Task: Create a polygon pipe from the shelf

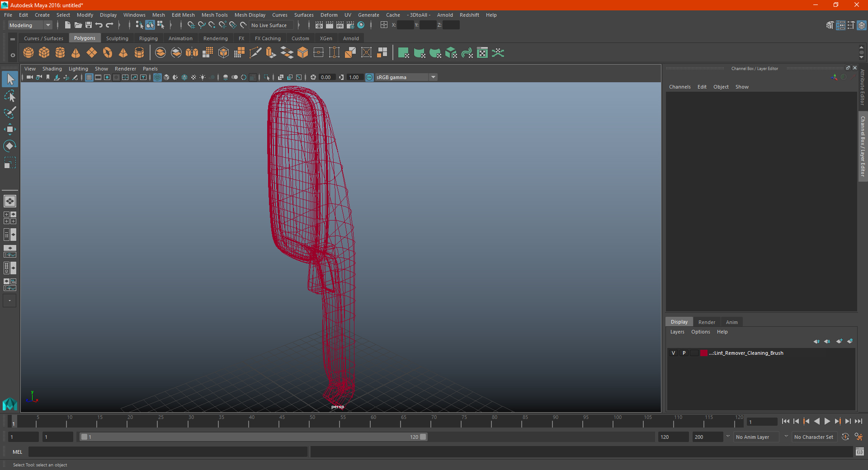Action: pyautogui.click(x=139, y=53)
